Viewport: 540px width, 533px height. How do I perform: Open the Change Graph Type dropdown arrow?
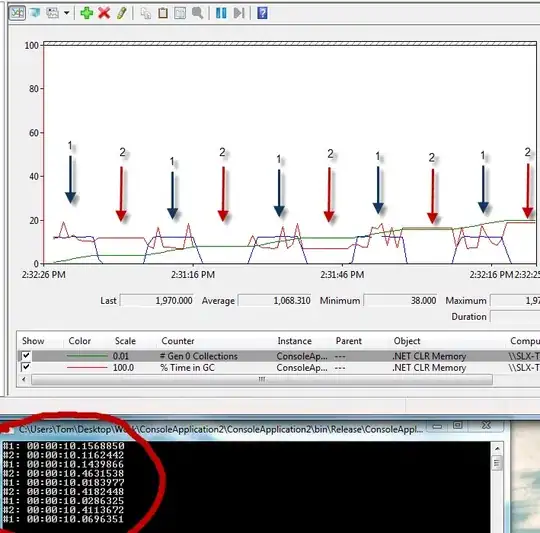click(x=67, y=13)
